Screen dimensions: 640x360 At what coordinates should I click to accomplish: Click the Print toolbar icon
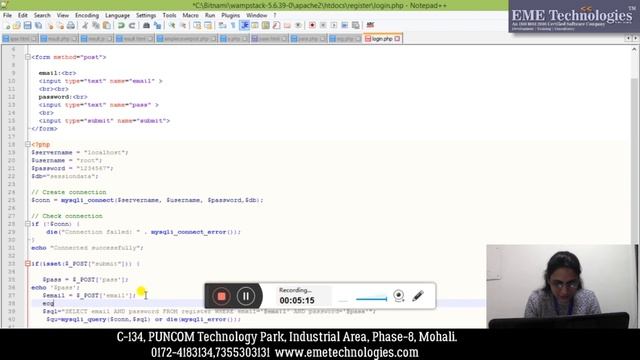(x=71, y=26)
